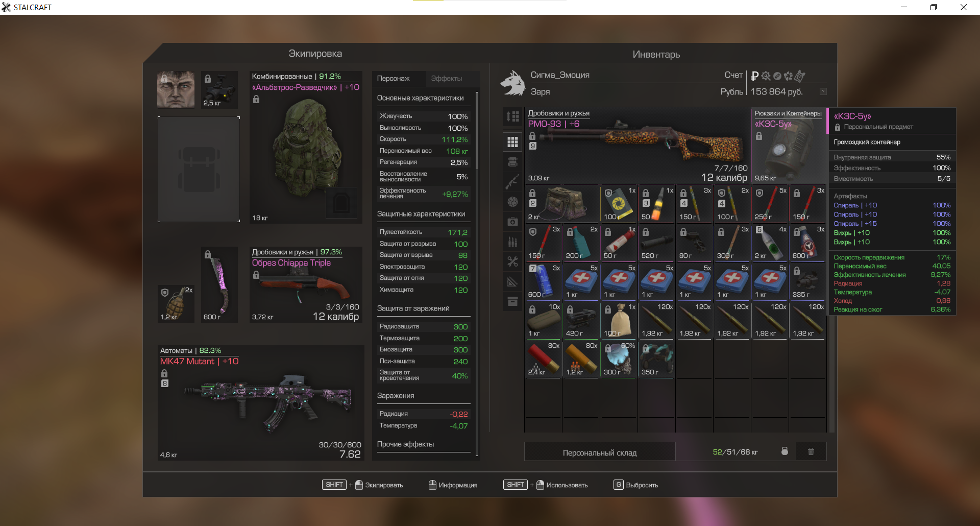This screenshot has height=526, width=980.
Task: Select the Альбатрос-Разведчик armor slot
Action: pos(306,147)
